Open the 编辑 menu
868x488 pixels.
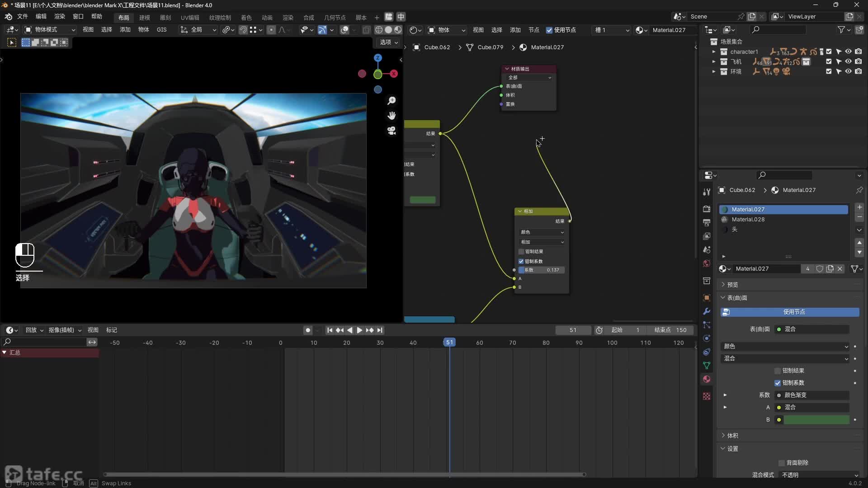41,17
